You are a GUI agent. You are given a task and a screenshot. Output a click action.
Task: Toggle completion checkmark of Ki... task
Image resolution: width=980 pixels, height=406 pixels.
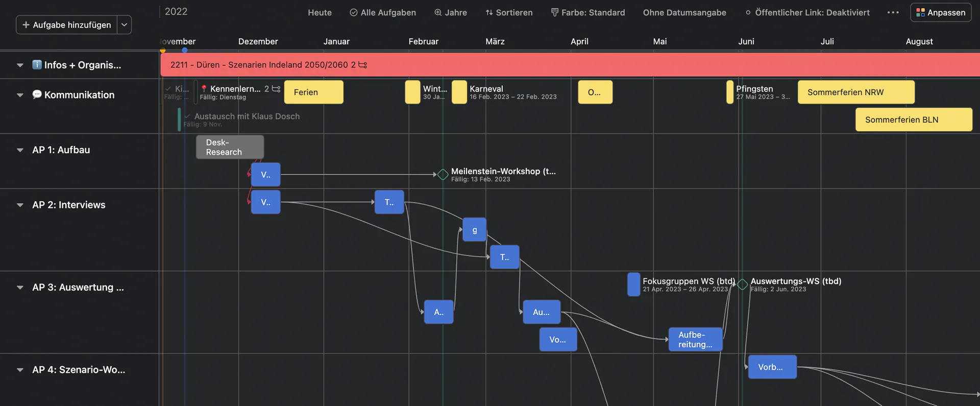coord(168,89)
